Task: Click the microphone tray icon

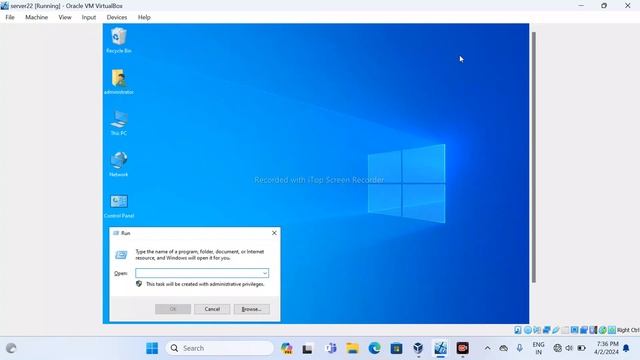Action: click(519, 348)
